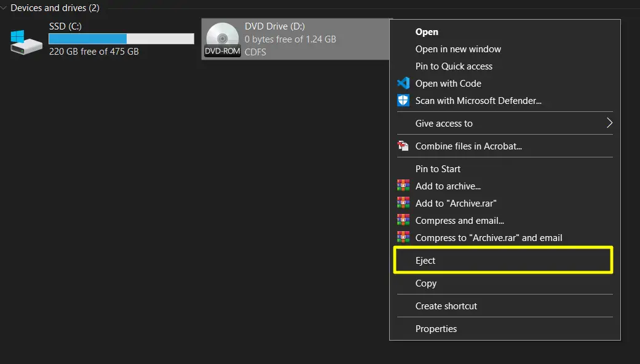The width and height of the screenshot is (640, 364).
Task: Click the Adobe Acrobat icon
Action: [x=404, y=146]
